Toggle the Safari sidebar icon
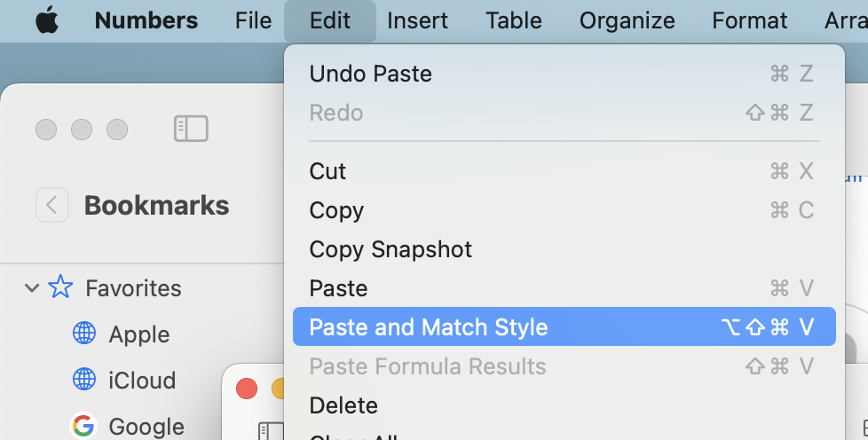The width and height of the screenshot is (868, 440). [x=191, y=130]
